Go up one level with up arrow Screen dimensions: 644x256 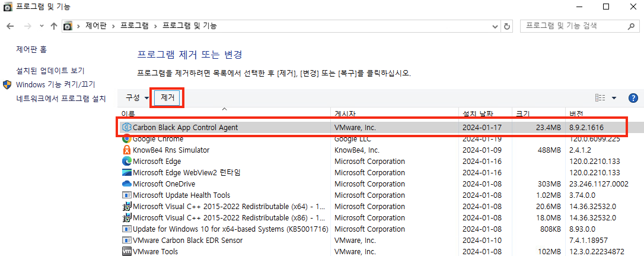pos(53,26)
